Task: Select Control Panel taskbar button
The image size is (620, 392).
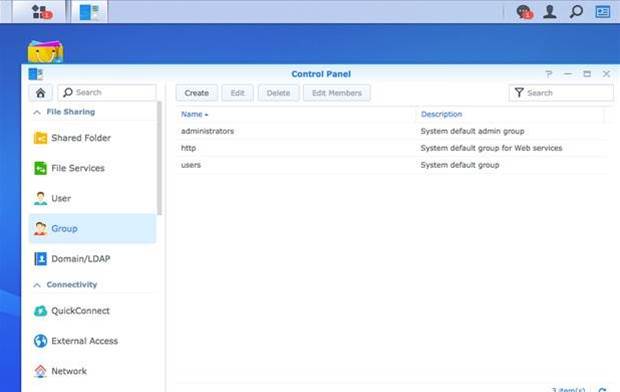Action: [89, 12]
